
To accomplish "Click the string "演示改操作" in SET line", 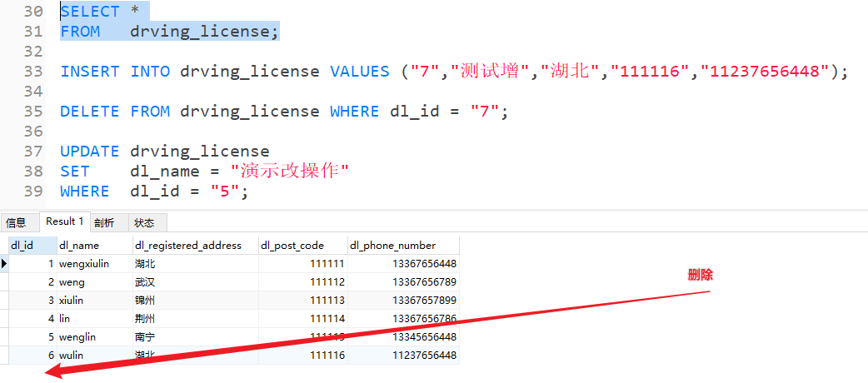I will pyautogui.click(x=289, y=172).
